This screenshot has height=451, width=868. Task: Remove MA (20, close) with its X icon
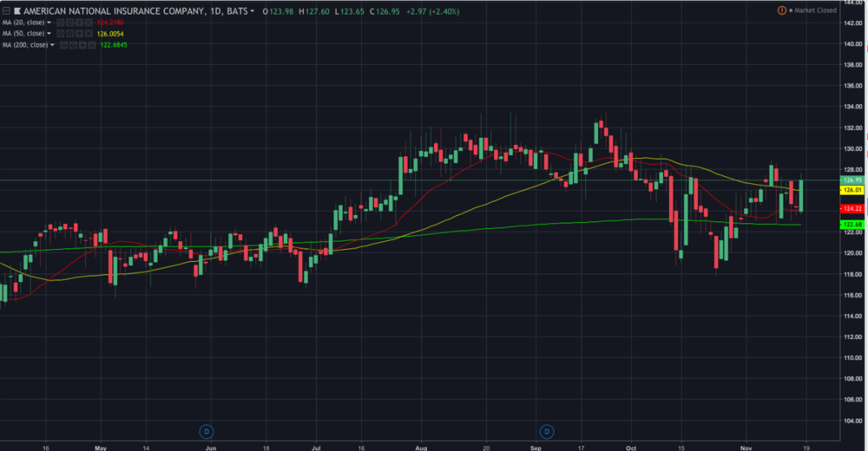pos(89,22)
